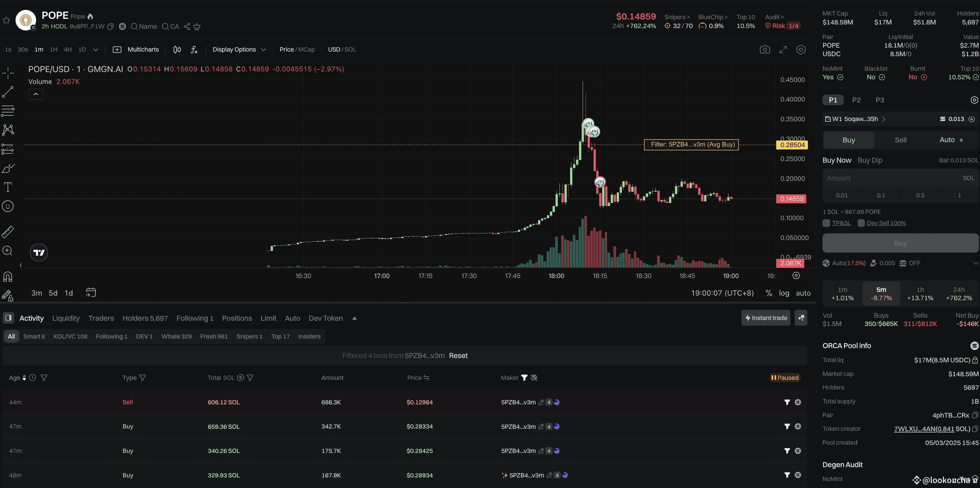The width and height of the screenshot is (980, 488).
Task: Click the SOL Amount input field
Action: (x=890, y=178)
